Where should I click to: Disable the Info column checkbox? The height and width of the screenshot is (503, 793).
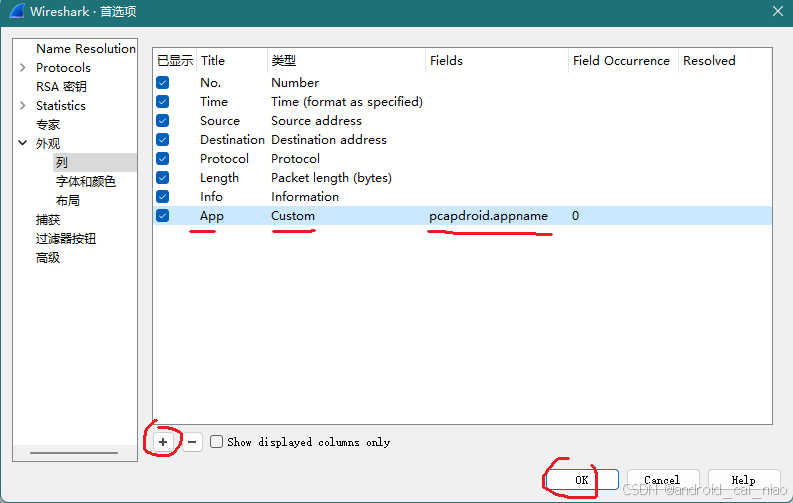click(x=162, y=197)
